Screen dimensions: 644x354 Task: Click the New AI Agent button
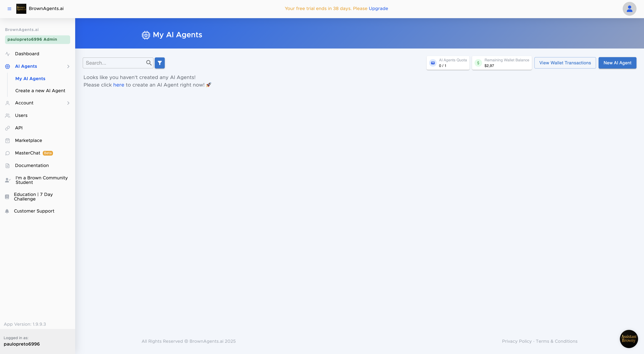[x=617, y=63]
